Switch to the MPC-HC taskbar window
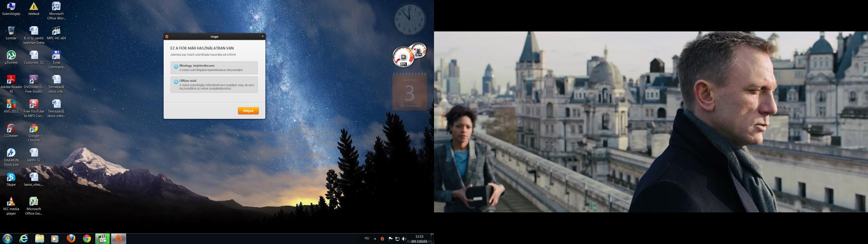The height and width of the screenshot is (244, 868). click(x=103, y=239)
